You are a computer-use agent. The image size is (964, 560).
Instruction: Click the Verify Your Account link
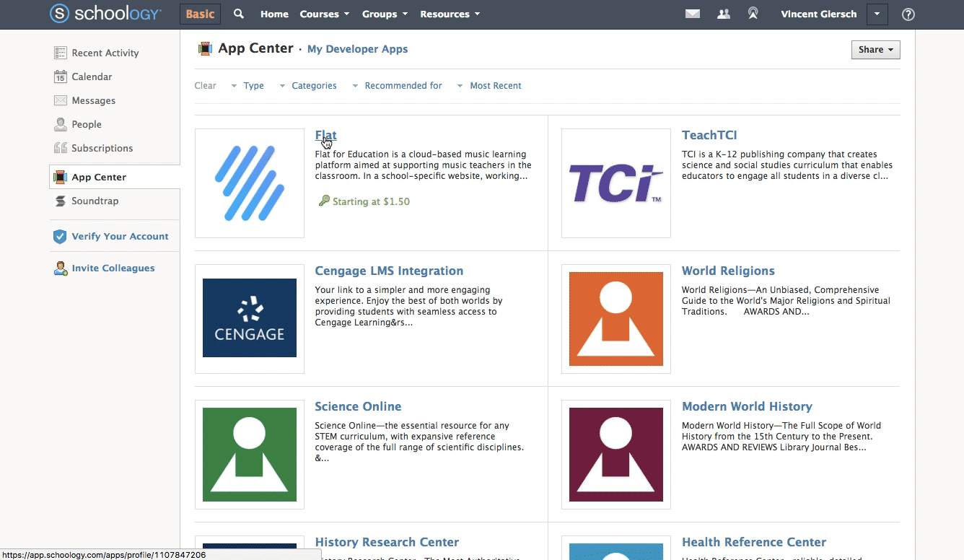point(120,236)
